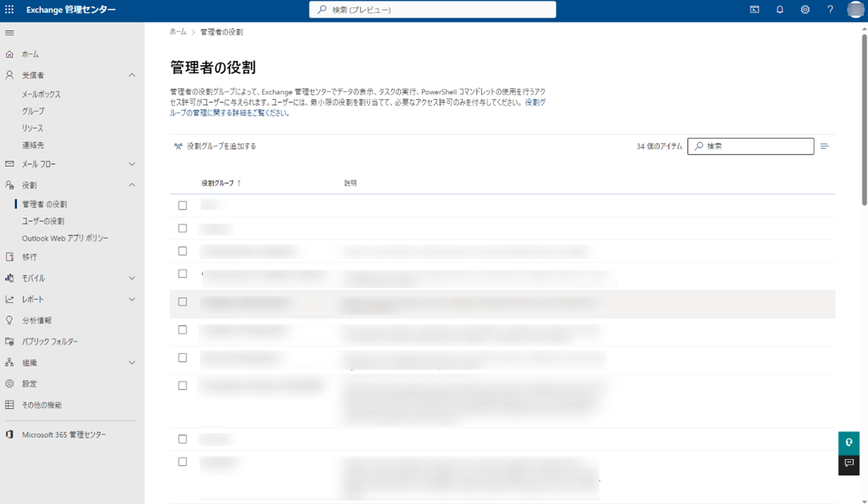Click the 組織 organization icon

tap(10, 363)
